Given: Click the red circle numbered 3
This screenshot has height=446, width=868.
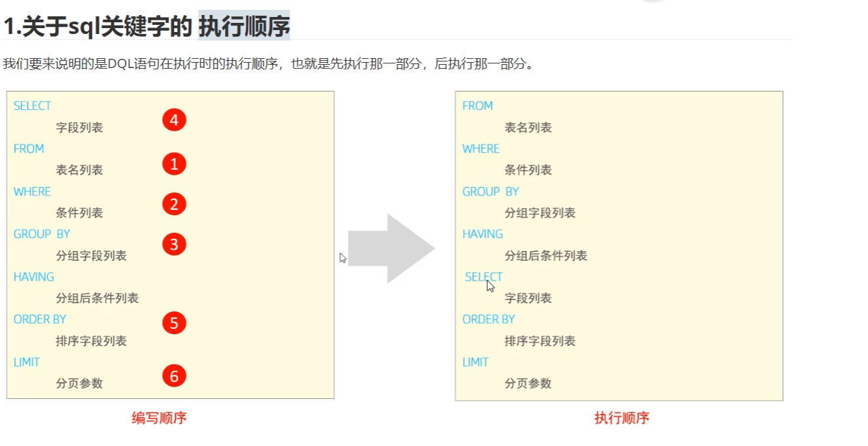Looking at the screenshot, I should [174, 245].
